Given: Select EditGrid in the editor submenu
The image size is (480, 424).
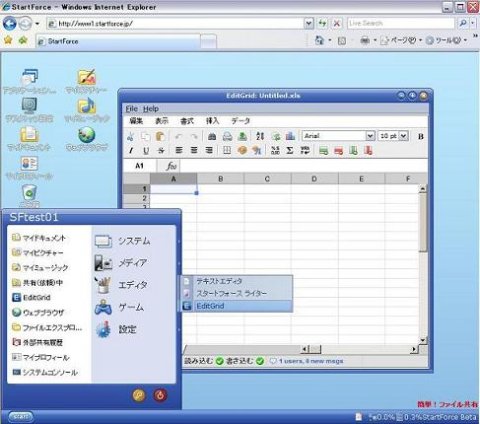Looking at the screenshot, I should [x=237, y=306].
